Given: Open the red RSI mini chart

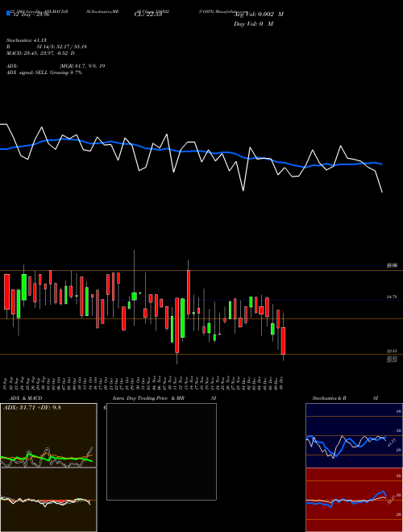Looking at the screenshot, I should [x=354, y=500].
